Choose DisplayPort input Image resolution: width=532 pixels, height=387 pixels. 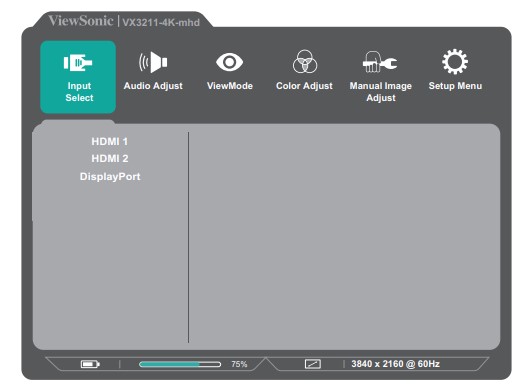pyautogui.click(x=110, y=177)
